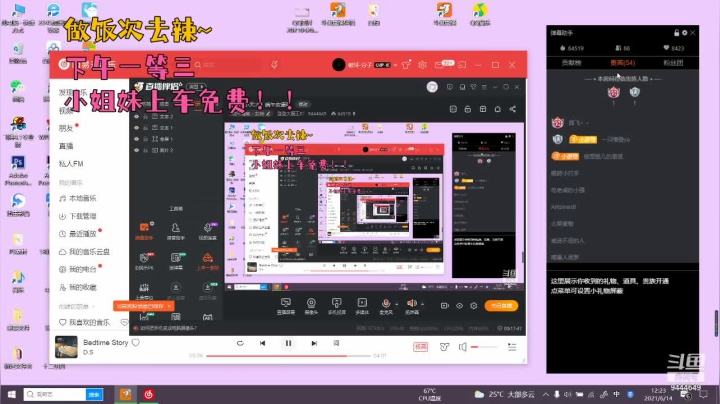
Task: Open 私人FM in NetEase sidebar
Action: (x=71, y=164)
